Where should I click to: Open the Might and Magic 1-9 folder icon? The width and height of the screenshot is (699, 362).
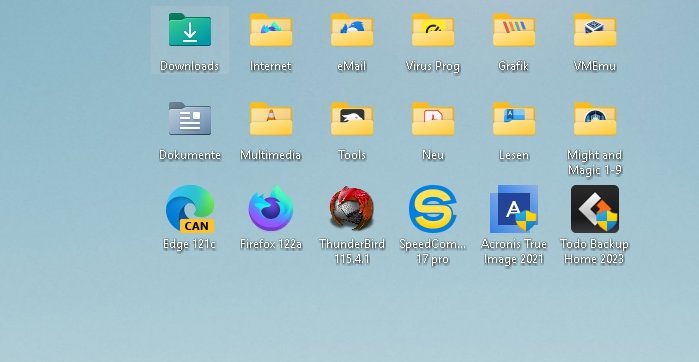595,119
